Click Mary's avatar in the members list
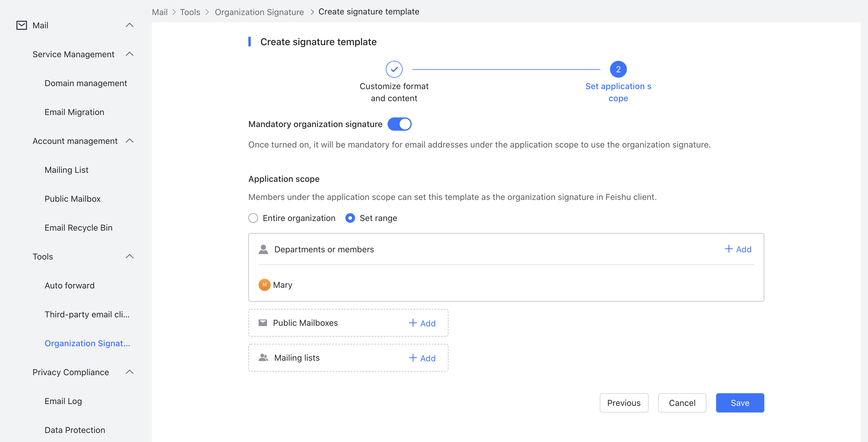 pyautogui.click(x=264, y=285)
